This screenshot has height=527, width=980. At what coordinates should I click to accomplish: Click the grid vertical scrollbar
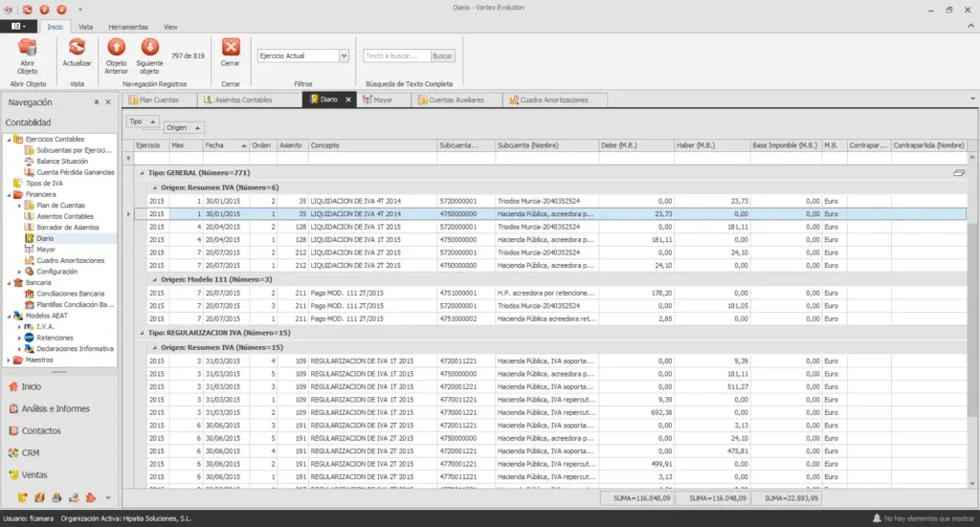[x=972, y=318]
